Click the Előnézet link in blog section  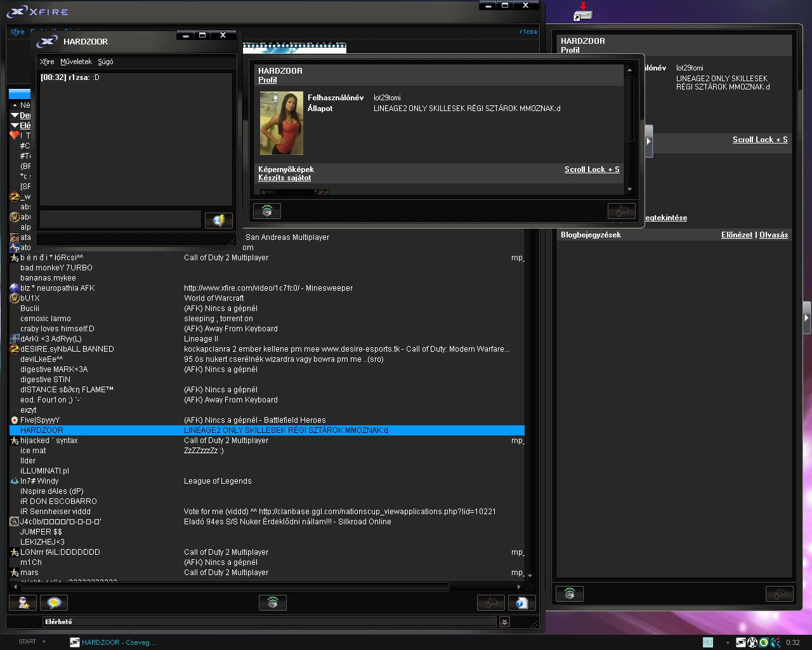click(x=737, y=235)
